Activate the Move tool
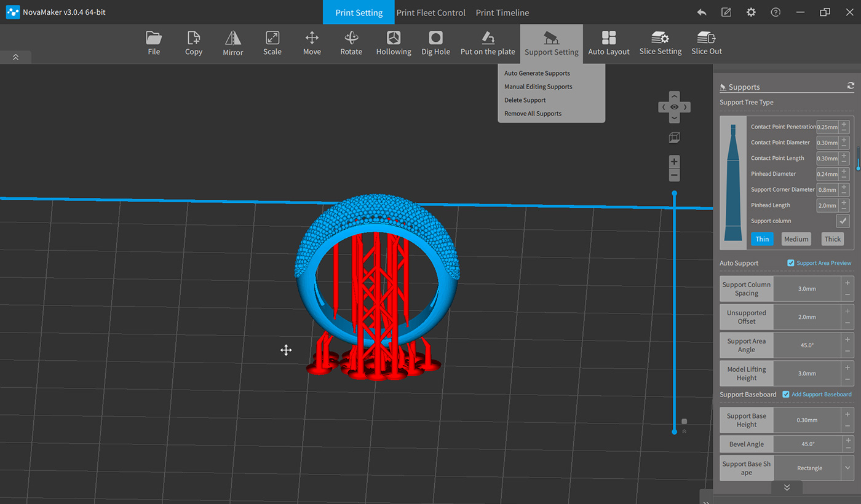This screenshot has width=861, height=504. [x=312, y=44]
